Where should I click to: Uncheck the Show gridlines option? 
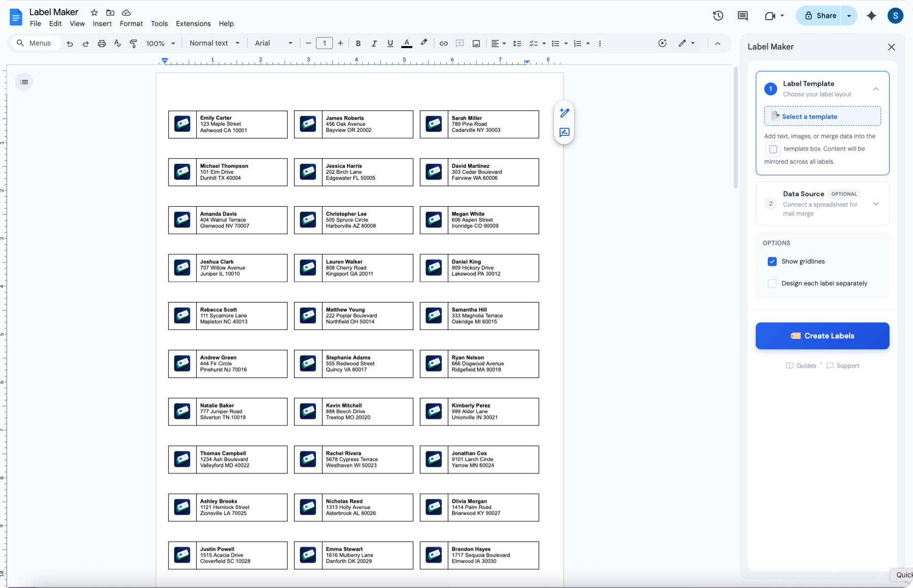tap(772, 262)
